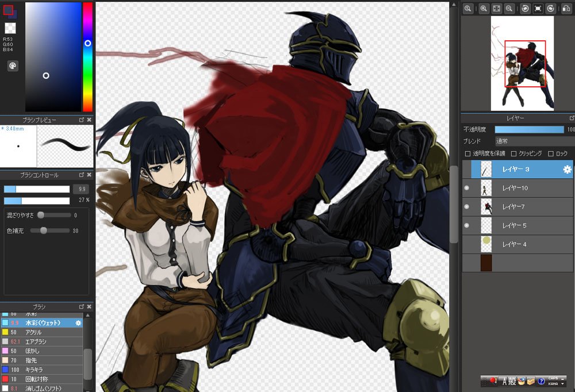Enable クリッピング checkbox
This screenshot has height=392, width=575.
pyautogui.click(x=513, y=153)
